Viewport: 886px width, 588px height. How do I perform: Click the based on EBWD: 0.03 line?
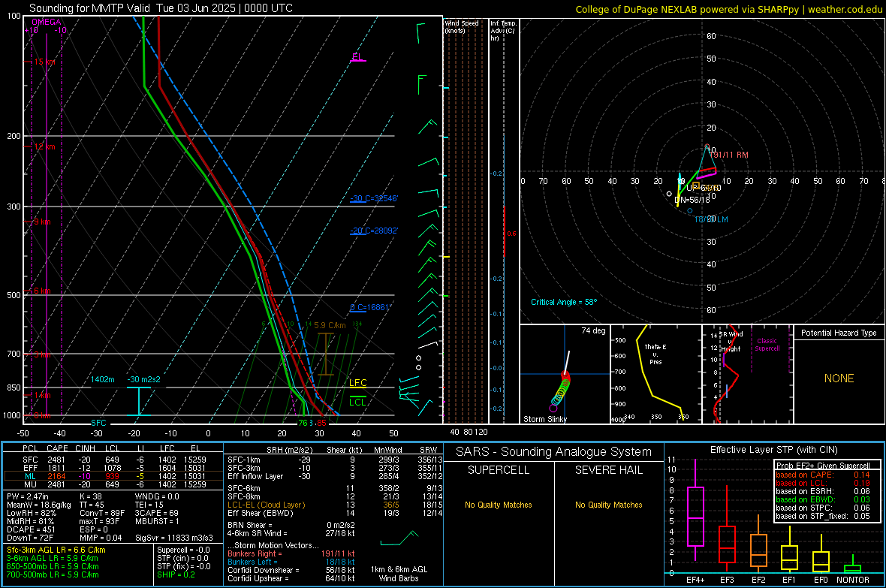(823, 499)
